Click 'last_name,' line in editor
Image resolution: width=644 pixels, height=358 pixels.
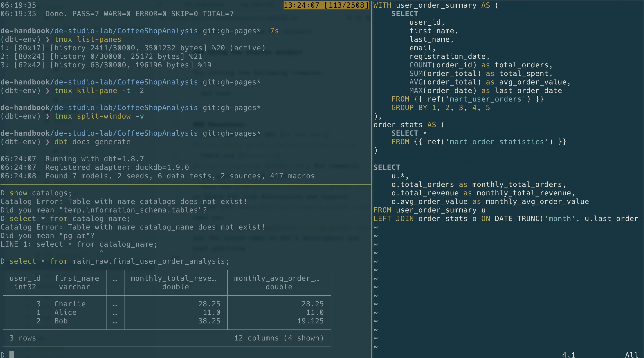(x=431, y=39)
